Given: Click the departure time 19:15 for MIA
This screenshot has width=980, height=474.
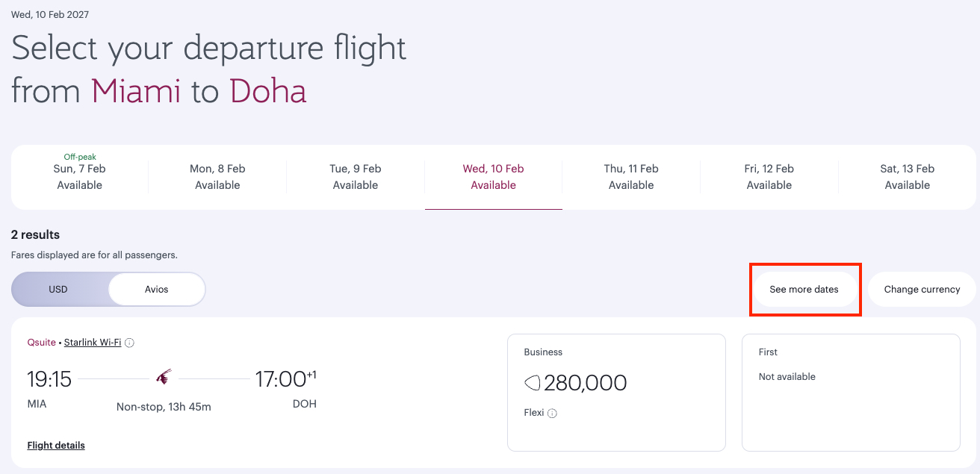Looking at the screenshot, I should pos(49,379).
